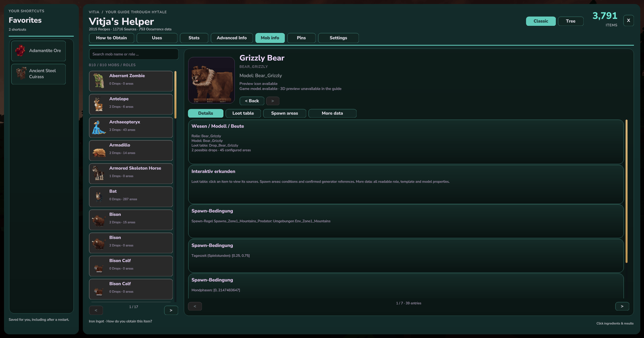The width and height of the screenshot is (644, 338).
Task: Go back with the < Back button
Action: pyautogui.click(x=252, y=101)
